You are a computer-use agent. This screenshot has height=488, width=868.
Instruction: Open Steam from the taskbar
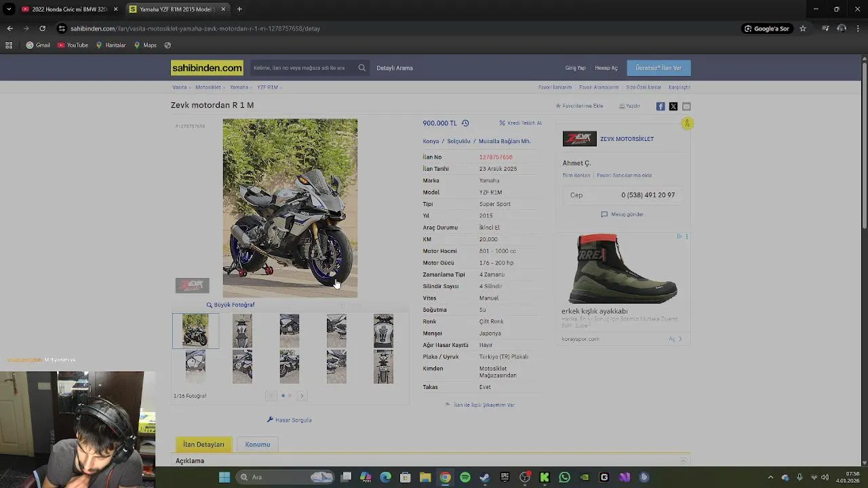point(485,477)
